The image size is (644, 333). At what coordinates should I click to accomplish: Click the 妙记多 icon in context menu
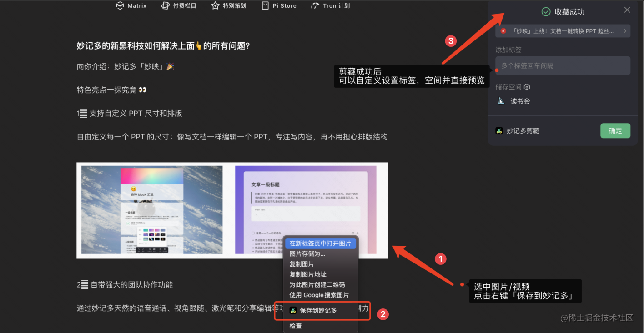pyautogui.click(x=293, y=310)
